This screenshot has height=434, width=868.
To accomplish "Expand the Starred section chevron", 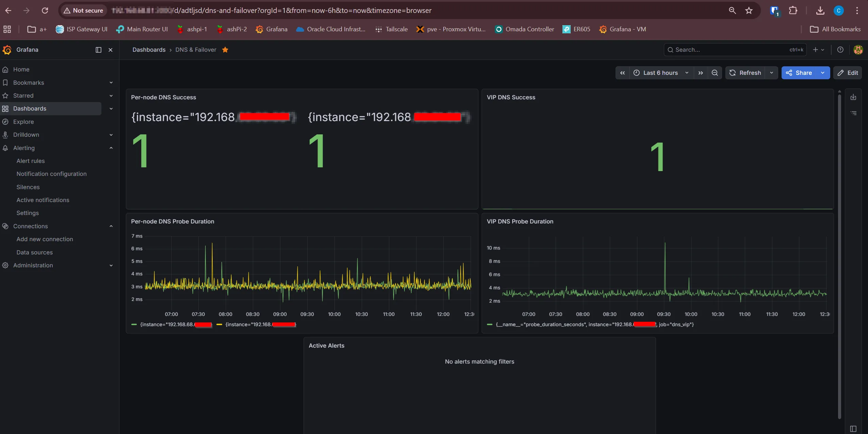I will tap(111, 96).
